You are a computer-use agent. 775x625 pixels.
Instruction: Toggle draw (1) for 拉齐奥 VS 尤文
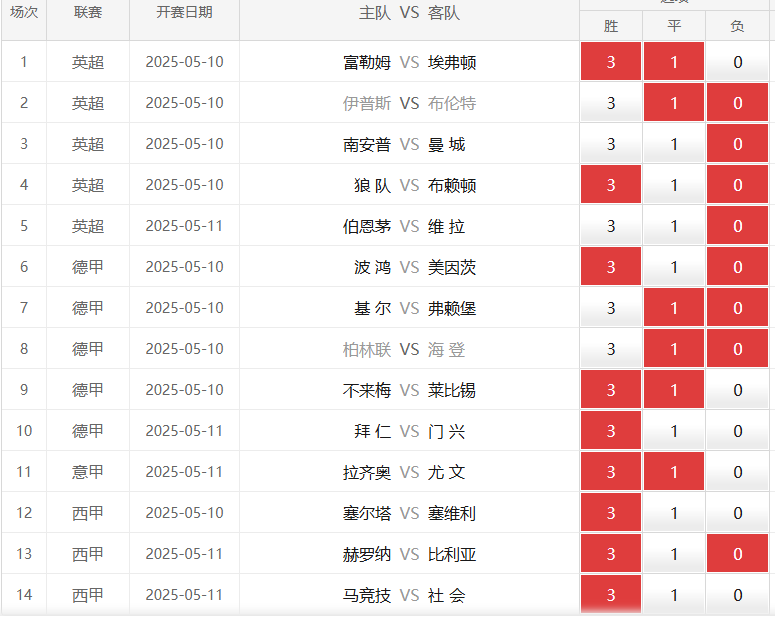click(674, 471)
